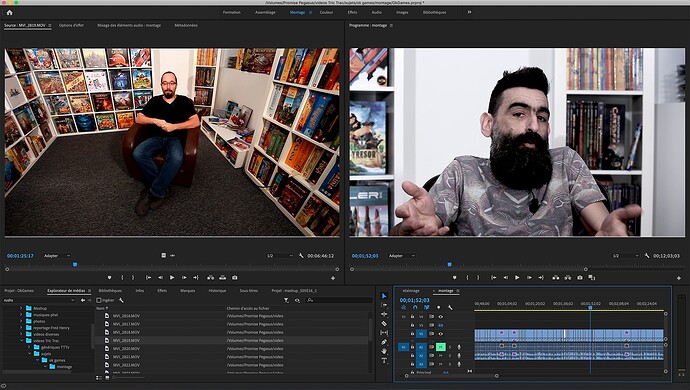Expand the photos folder in tree
Image resolution: width=690 pixels, height=390 pixels.
pyautogui.click(x=21, y=321)
